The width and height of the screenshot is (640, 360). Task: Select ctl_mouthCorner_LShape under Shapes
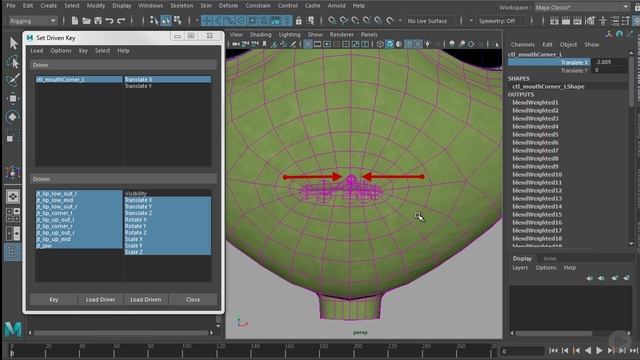pyautogui.click(x=548, y=86)
